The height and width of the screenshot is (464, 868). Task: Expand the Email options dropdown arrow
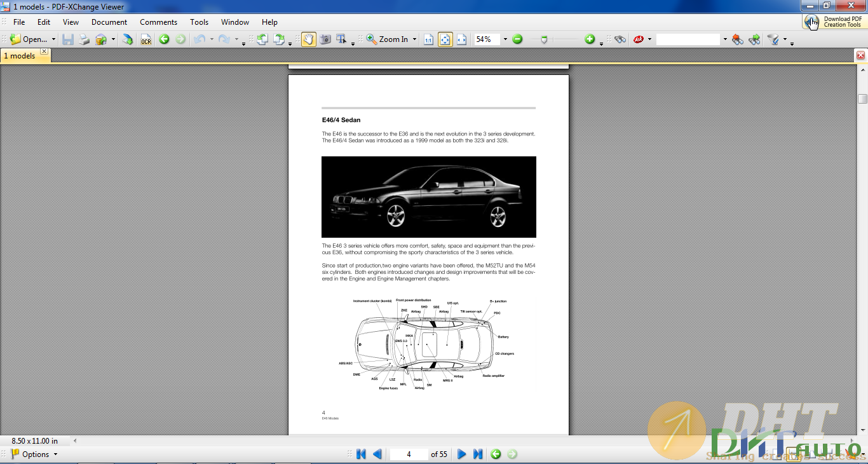click(x=113, y=39)
